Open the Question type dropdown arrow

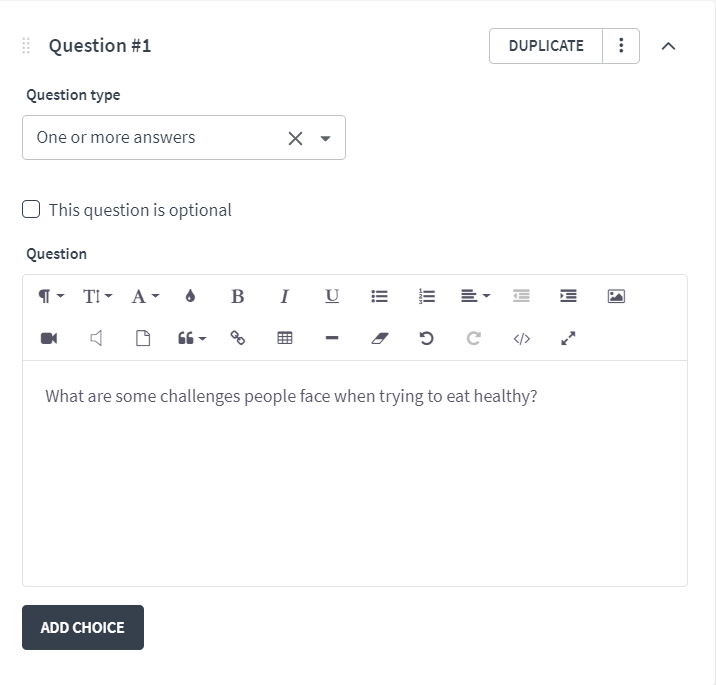tap(325, 138)
